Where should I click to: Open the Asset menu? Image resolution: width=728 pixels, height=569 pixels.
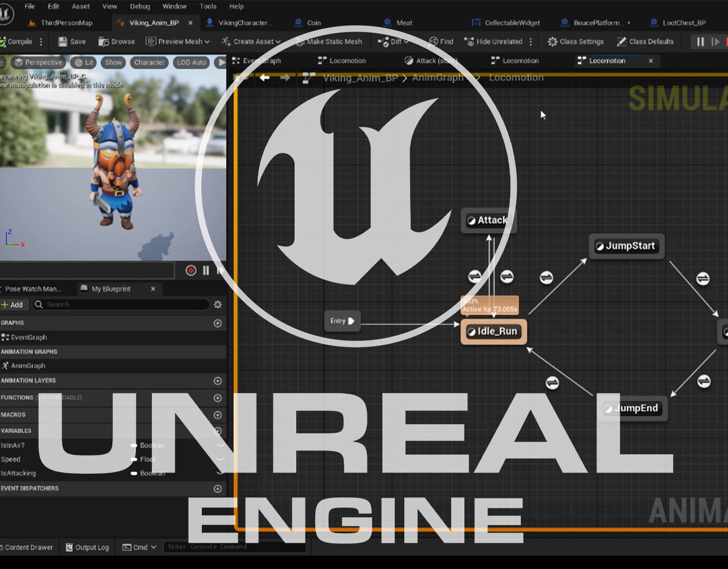[x=81, y=6]
